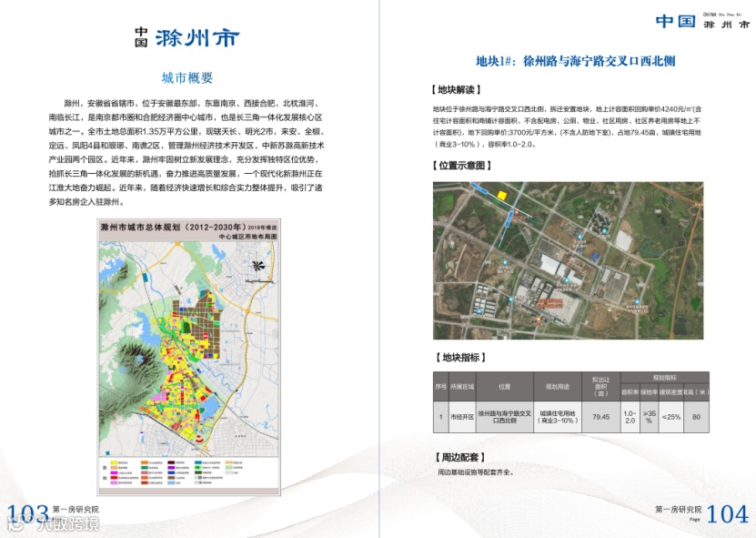Click the 绿地率 sub-header
The image size is (756, 538).
649,392
